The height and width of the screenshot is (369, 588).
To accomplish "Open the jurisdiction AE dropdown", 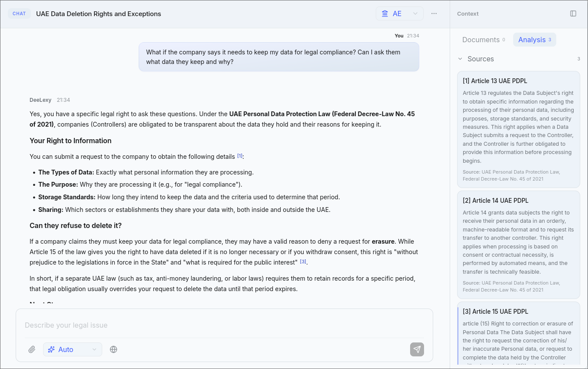I will [399, 13].
